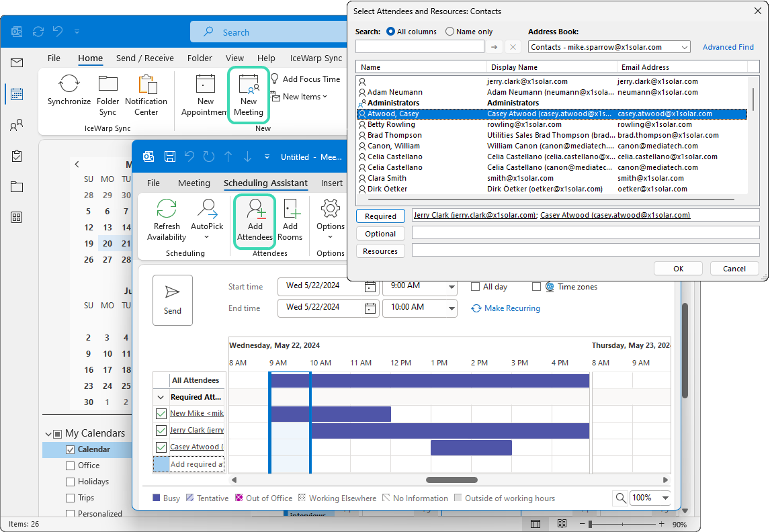770x532 pixels.
Task: Switch to Calendar view in the sidebar
Action: coord(17,94)
